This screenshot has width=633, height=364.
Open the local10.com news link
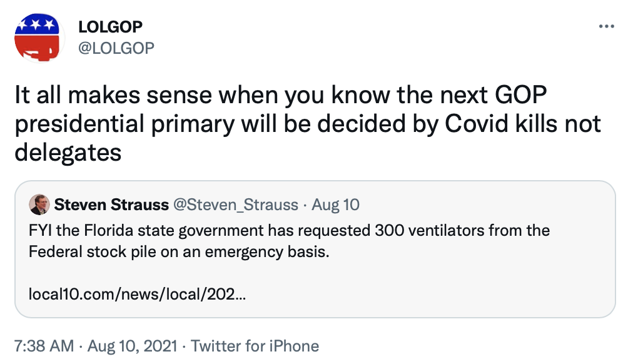tap(137, 293)
